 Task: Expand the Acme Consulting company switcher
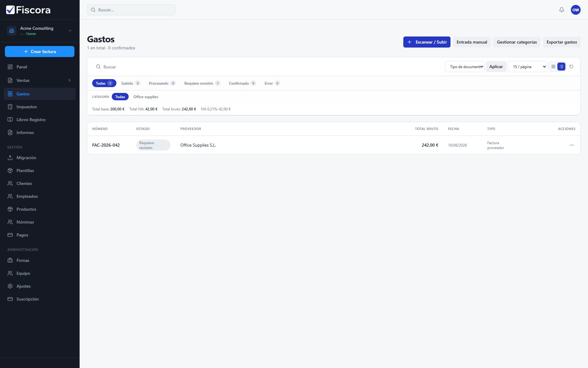click(40, 31)
